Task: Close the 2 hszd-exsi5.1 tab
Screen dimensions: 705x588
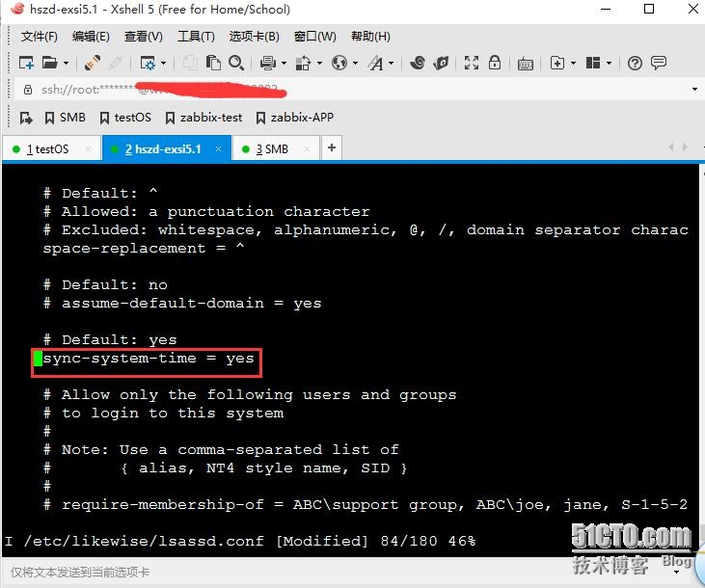Action: (x=219, y=148)
